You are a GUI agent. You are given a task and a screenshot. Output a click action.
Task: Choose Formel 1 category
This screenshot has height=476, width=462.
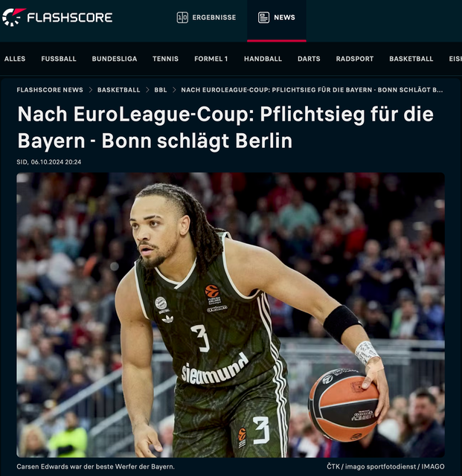[x=211, y=59]
